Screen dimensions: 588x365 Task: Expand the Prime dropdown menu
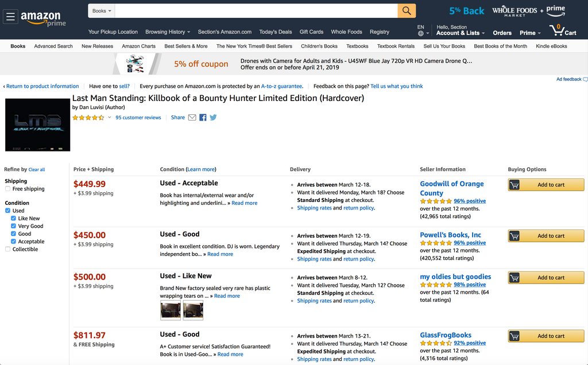tap(530, 33)
